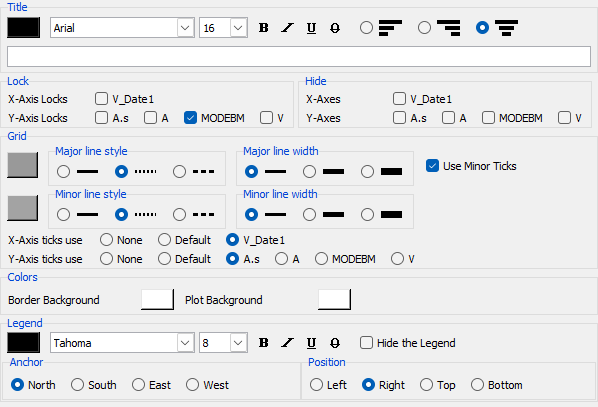The width and height of the screenshot is (598, 407).
Task: Set X-Axis ticks use to V_Date1
Action: point(232,240)
